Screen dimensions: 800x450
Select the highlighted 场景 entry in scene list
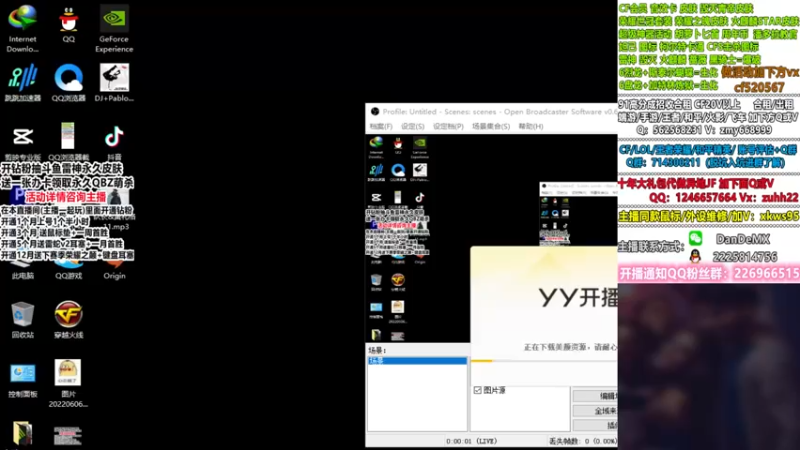(417, 361)
